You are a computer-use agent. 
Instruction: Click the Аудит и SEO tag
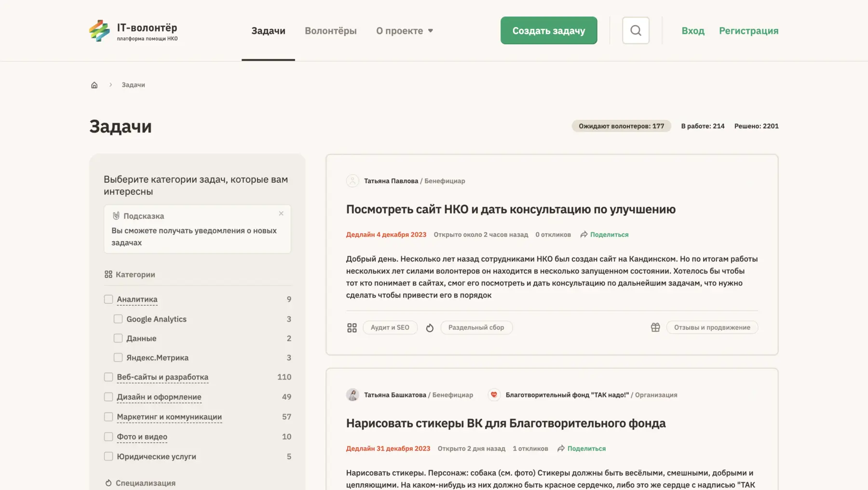390,327
